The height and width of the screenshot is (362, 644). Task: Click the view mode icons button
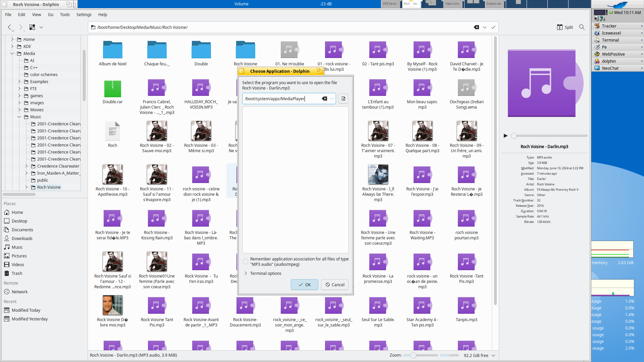32,27
